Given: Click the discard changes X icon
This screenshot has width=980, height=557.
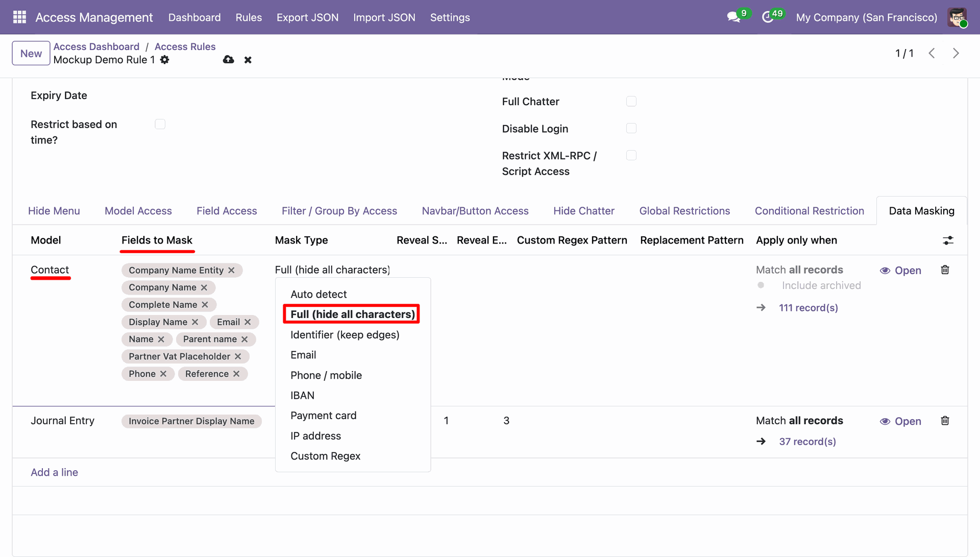Looking at the screenshot, I should click(x=248, y=60).
